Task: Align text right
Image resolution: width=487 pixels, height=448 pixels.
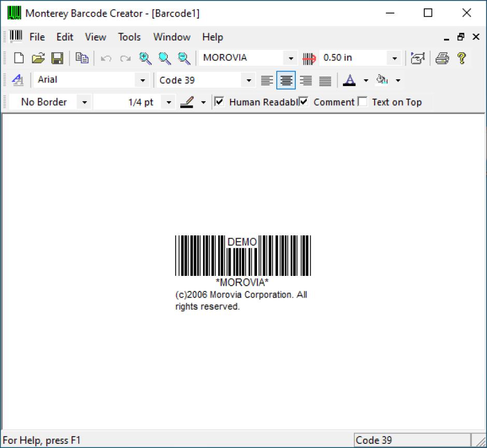Action: click(x=306, y=80)
